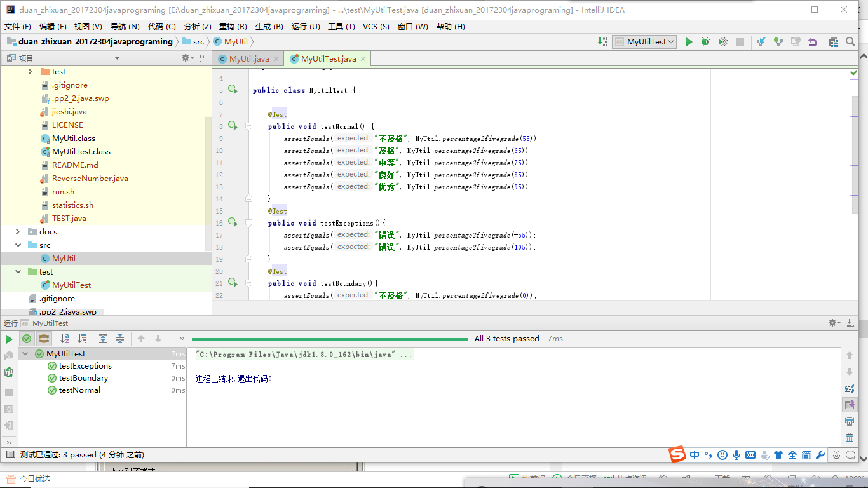Collapse the MyUtilTest node in test results
The width and height of the screenshot is (868, 488).
(25, 354)
